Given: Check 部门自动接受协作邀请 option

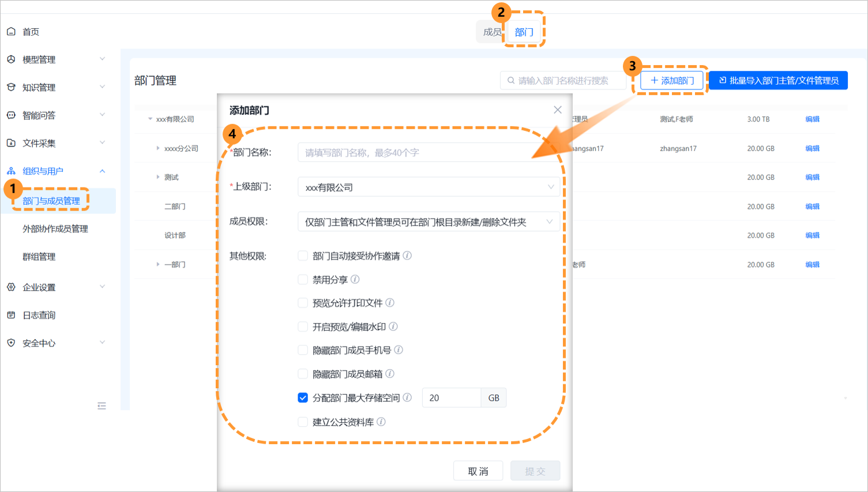Looking at the screenshot, I should (x=303, y=256).
